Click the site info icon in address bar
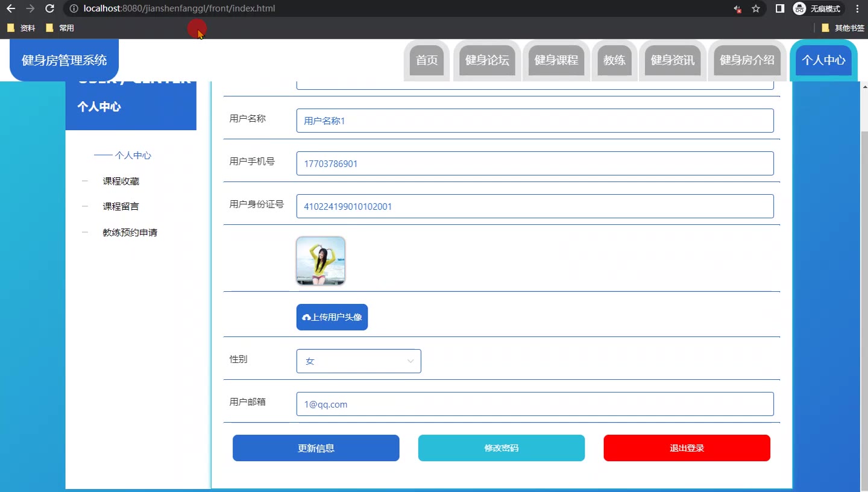Screen dimensions: 868x492 coord(74,8)
